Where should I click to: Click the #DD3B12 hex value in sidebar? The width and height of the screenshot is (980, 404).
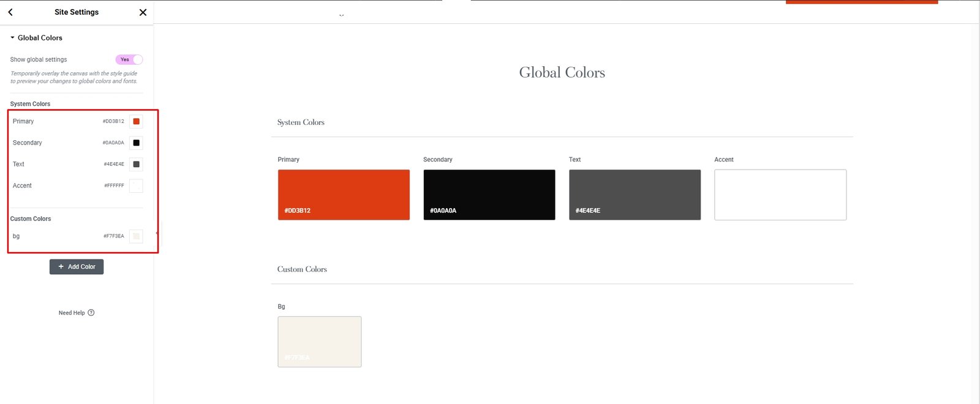coord(113,121)
